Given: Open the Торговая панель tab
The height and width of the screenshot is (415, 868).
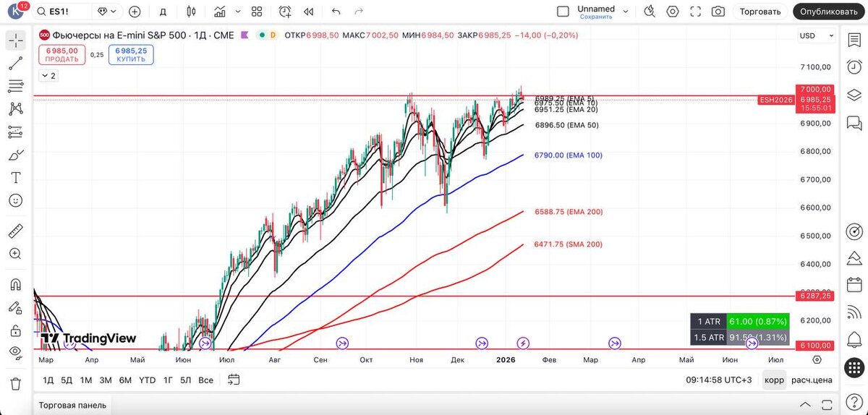Looking at the screenshot, I should coord(72,405).
